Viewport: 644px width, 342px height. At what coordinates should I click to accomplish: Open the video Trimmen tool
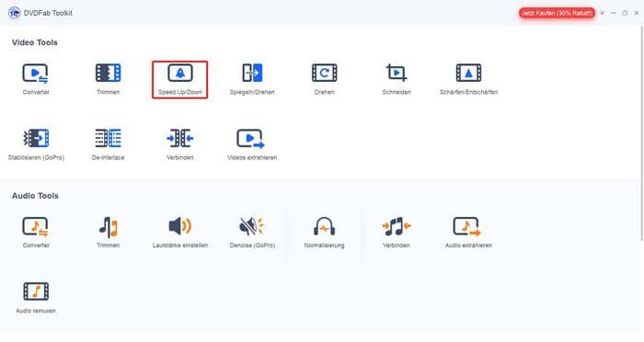pos(108,79)
